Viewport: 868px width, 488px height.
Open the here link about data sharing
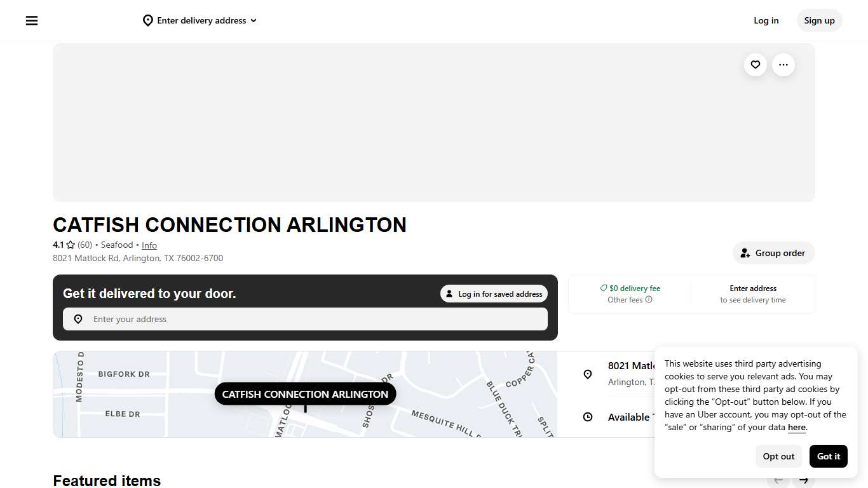pyautogui.click(x=796, y=427)
